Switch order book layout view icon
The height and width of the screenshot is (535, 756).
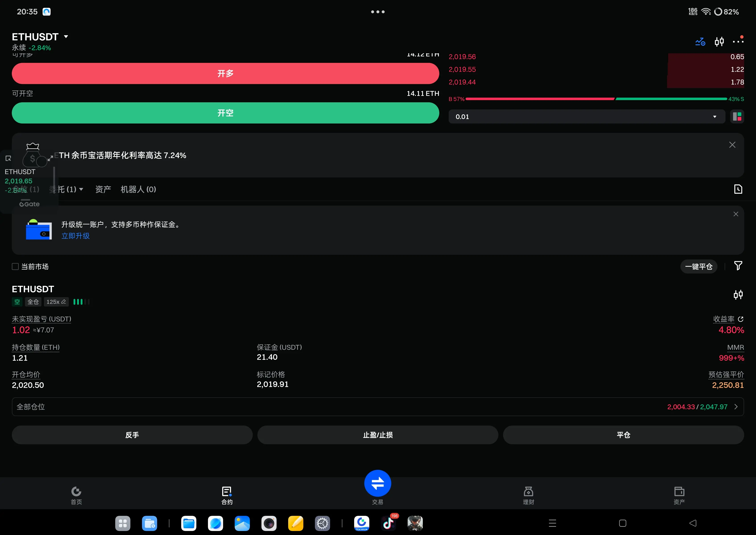pyautogui.click(x=737, y=117)
